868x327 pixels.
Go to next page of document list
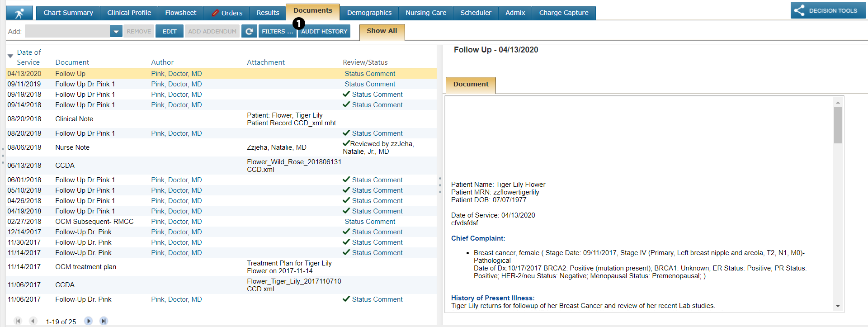coord(89,321)
